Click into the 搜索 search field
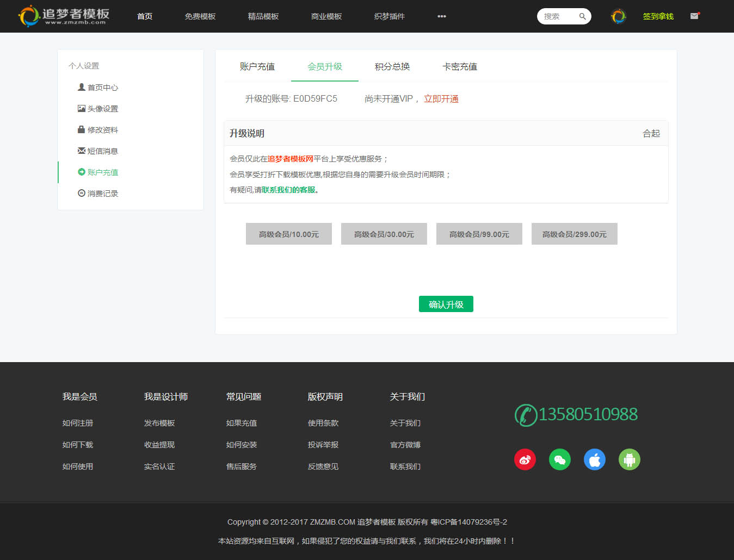The image size is (734, 560). [557, 16]
